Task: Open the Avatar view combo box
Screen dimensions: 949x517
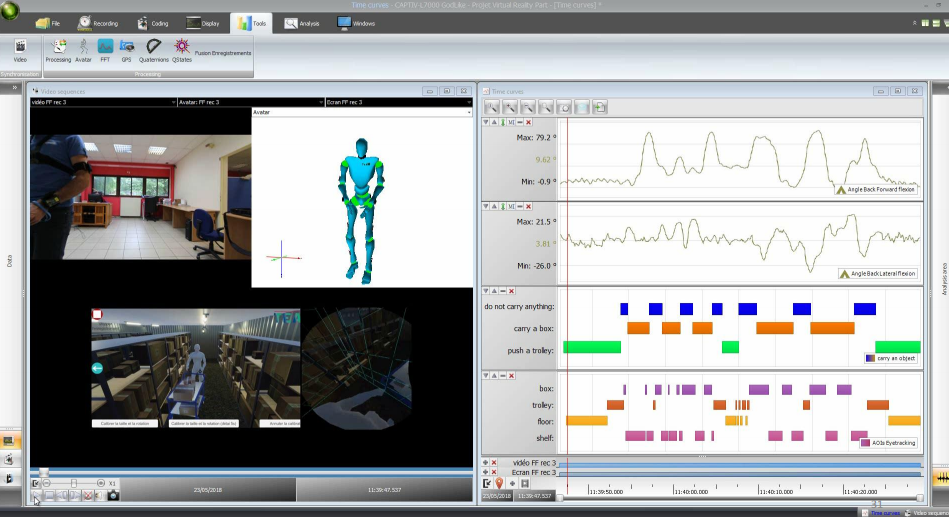Action: pyautogui.click(x=468, y=113)
